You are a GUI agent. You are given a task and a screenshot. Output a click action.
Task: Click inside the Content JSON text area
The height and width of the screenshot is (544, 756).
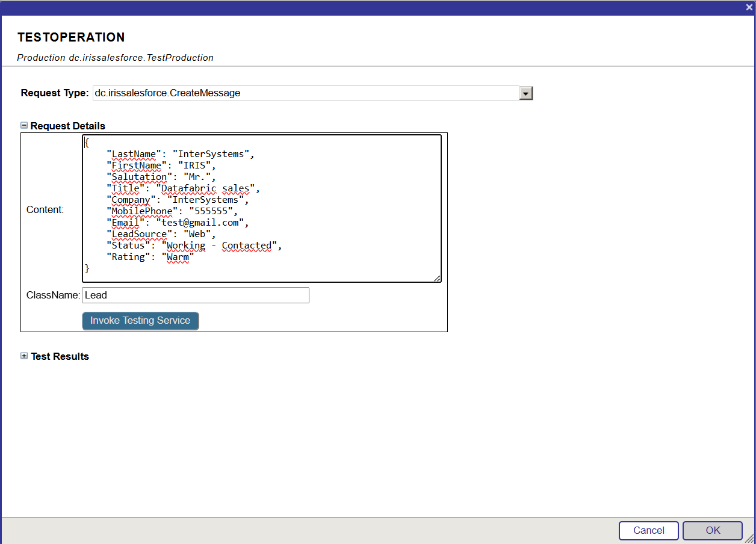(262, 208)
